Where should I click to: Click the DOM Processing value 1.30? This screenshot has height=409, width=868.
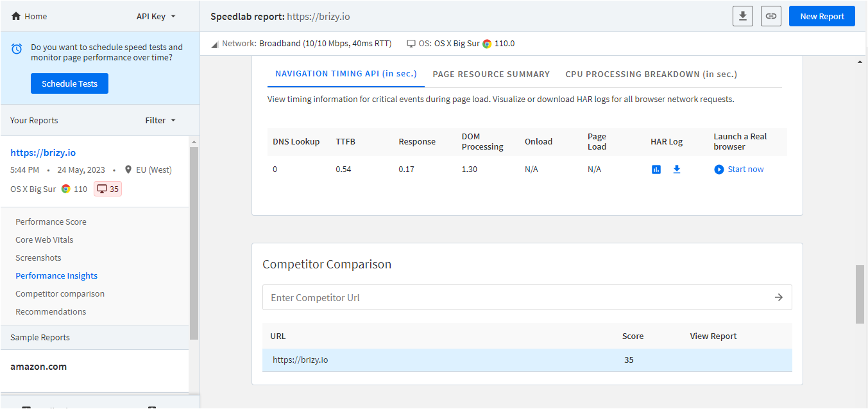[x=470, y=170]
